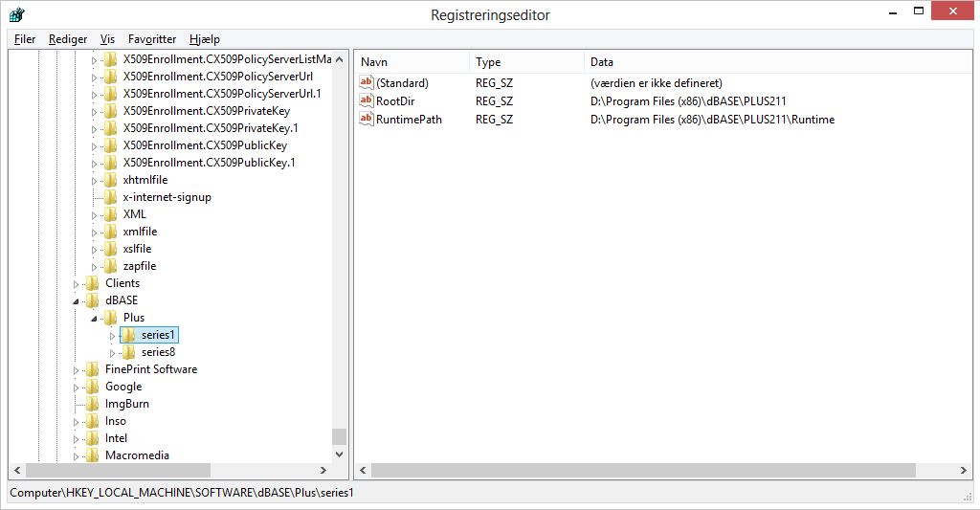Viewport: 980px width, 510px height.
Task: Expand the FinePrint Software key
Action: 77,370
